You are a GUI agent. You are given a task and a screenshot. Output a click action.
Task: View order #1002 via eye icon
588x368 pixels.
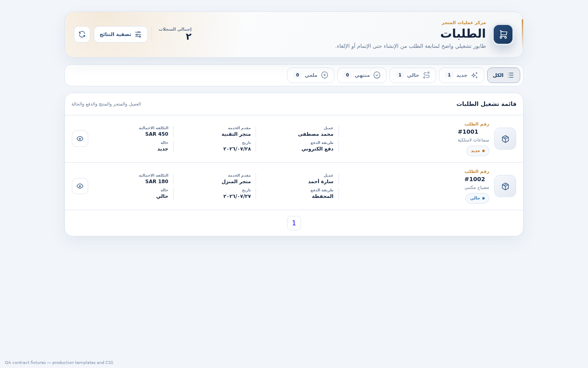[80, 186]
